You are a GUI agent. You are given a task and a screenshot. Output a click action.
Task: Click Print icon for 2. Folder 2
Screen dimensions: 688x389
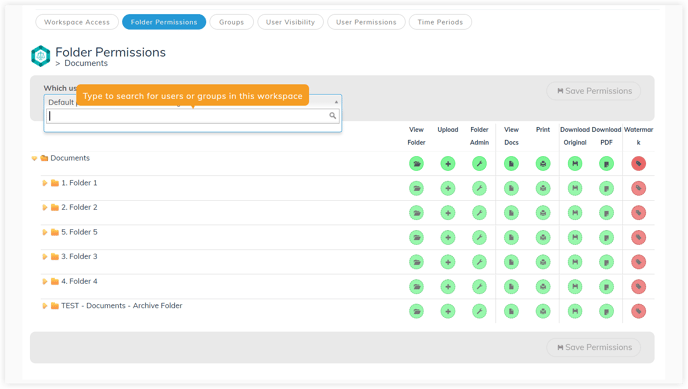point(543,213)
